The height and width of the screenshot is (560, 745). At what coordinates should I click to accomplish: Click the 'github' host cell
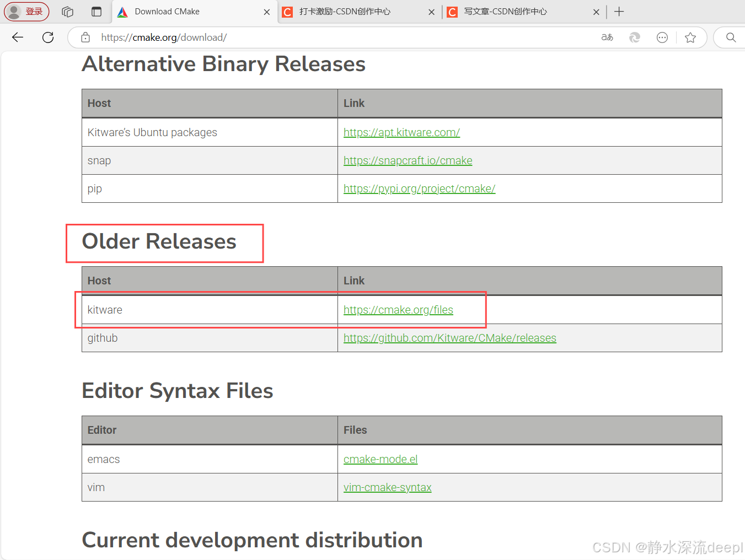pos(210,338)
